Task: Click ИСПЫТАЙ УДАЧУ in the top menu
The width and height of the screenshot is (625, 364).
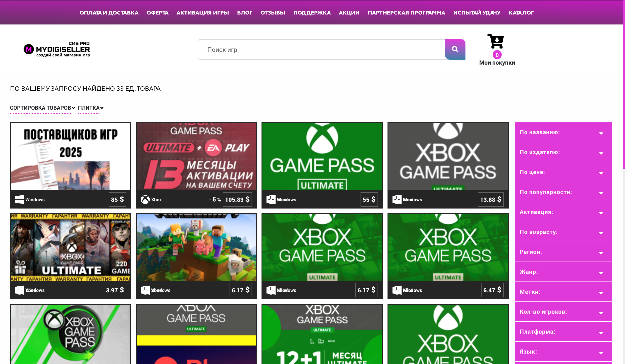Action: pos(477,13)
